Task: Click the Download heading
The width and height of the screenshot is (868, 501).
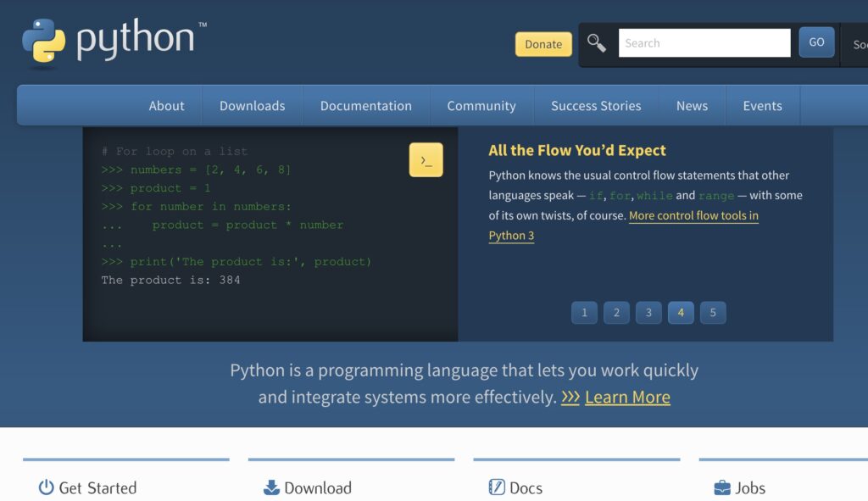Action: click(318, 487)
